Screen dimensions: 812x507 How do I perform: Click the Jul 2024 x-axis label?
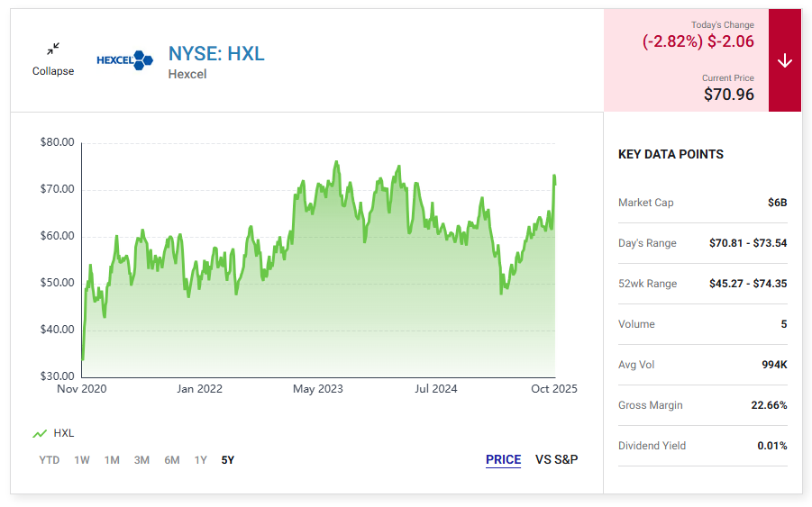436,389
